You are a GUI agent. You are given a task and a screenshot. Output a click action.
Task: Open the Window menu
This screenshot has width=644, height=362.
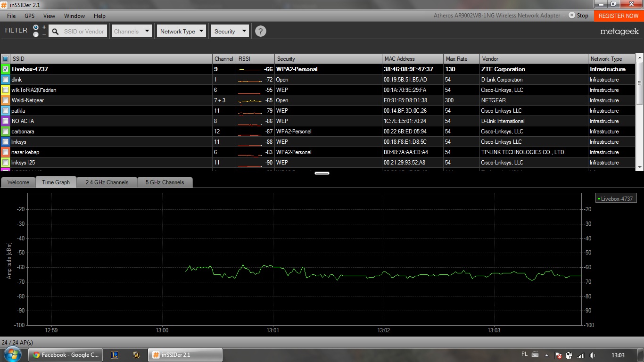pyautogui.click(x=74, y=16)
